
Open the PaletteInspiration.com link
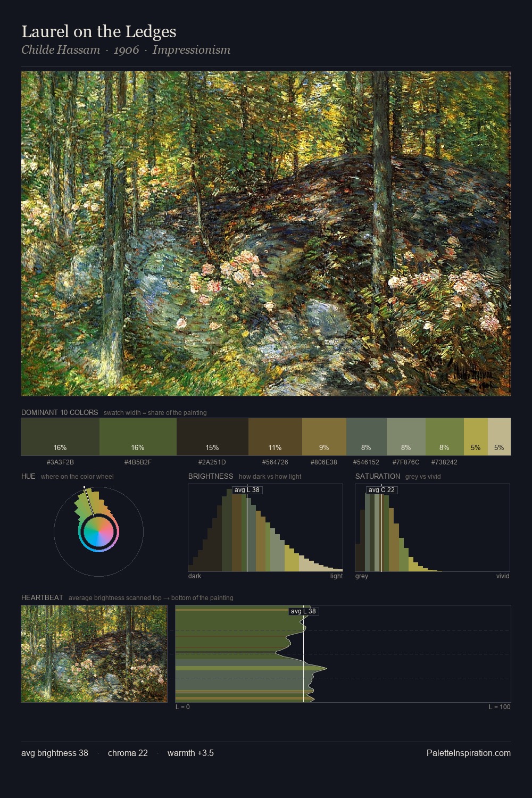469,753
